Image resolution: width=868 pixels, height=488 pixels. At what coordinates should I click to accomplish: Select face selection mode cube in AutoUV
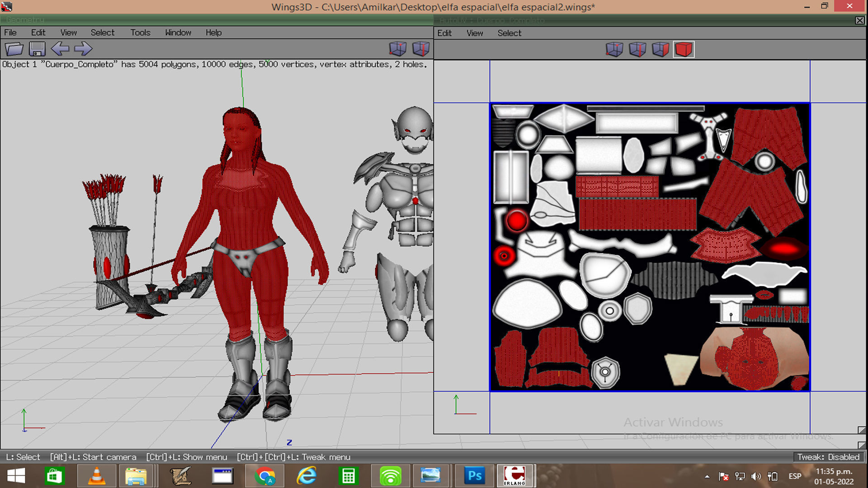tap(660, 49)
